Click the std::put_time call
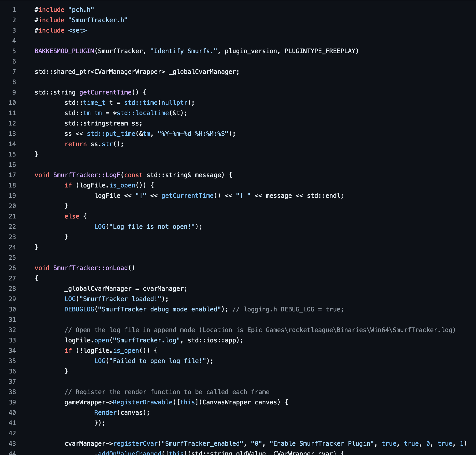476x455 pixels. click(111, 134)
